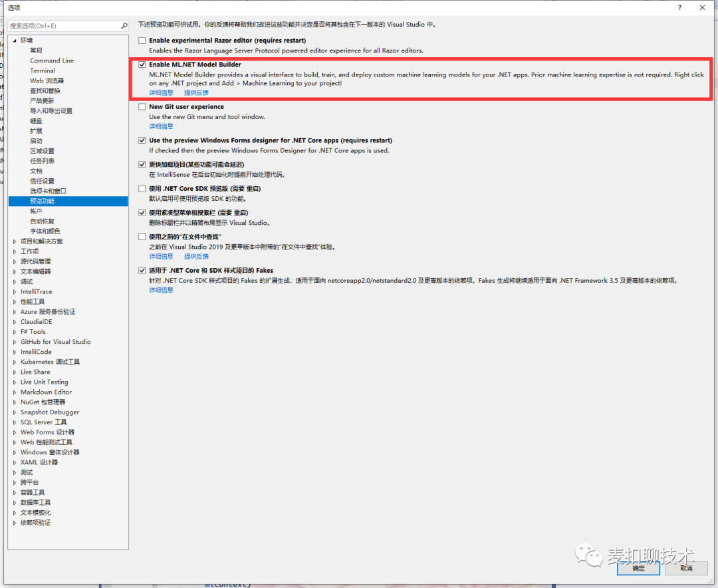Image resolution: width=718 pixels, height=588 pixels.
Task: Select 键盘 settings
Action: (36, 121)
